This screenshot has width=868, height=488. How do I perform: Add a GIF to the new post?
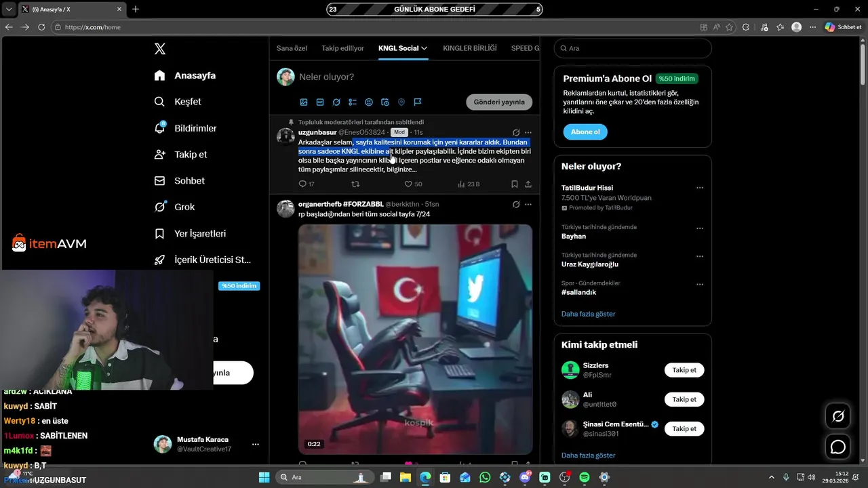(320, 102)
